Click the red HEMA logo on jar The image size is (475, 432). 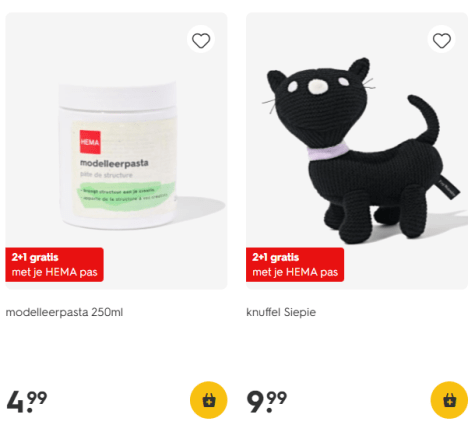(90, 142)
